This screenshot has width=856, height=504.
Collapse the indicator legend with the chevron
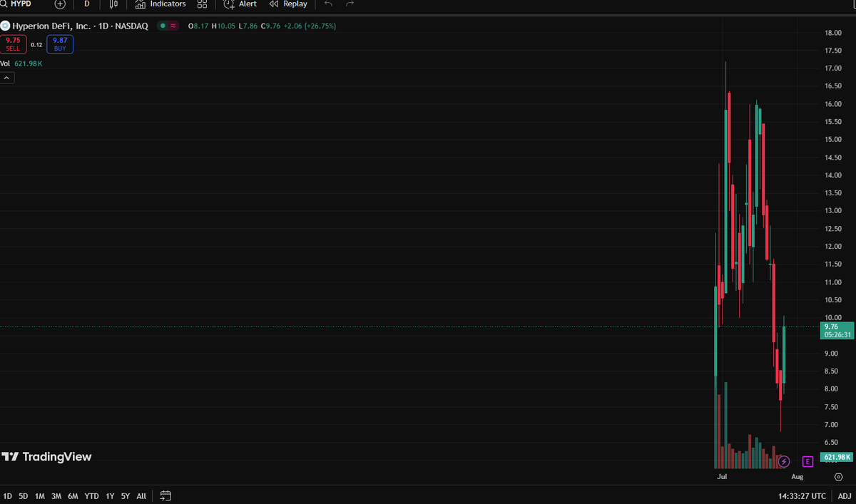point(7,77)
